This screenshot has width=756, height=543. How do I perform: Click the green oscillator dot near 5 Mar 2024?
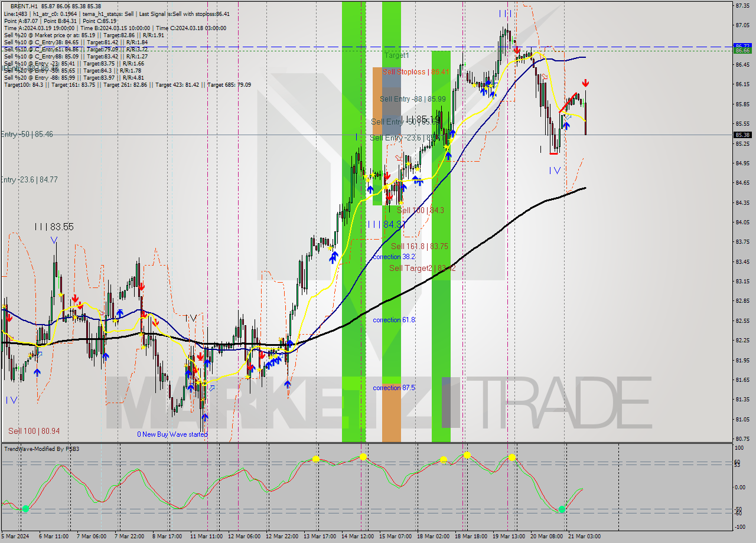pyautogui.click(x=25, y=508)
